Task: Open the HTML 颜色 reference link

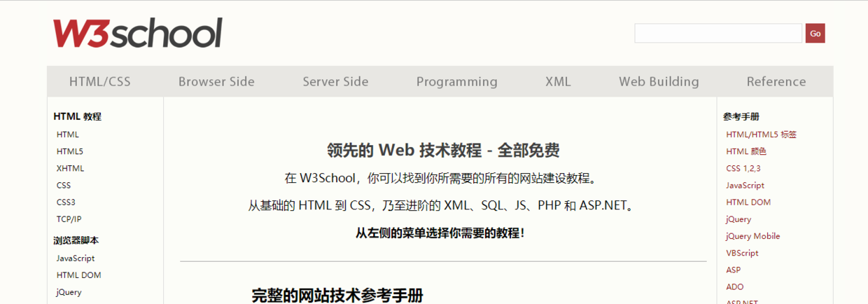Action: pyautogui.click(x=746, y=151)
